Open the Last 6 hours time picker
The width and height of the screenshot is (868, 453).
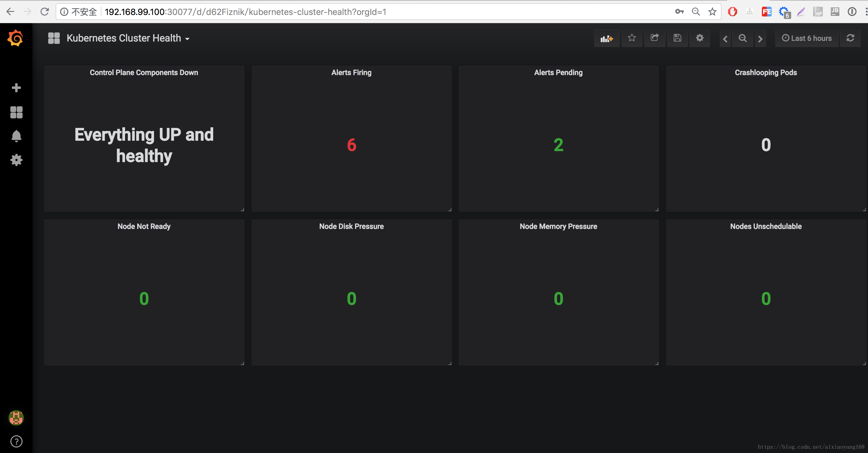(x=807, y=38)
